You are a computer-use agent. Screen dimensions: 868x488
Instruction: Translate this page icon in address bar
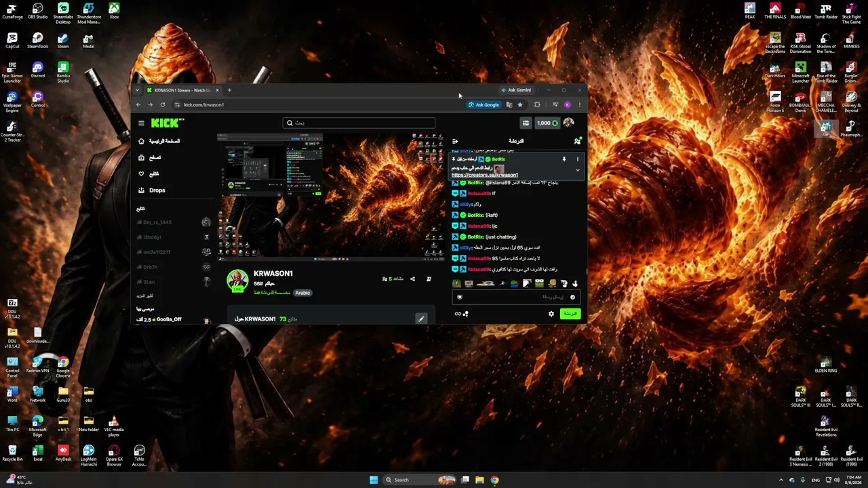tap(509, 105)
